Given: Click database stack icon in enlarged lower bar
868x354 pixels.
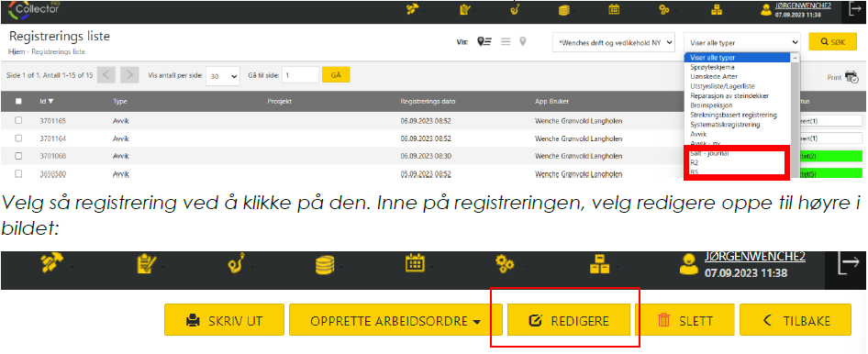Looking at the screenshot, I should (x=325, y=264).
